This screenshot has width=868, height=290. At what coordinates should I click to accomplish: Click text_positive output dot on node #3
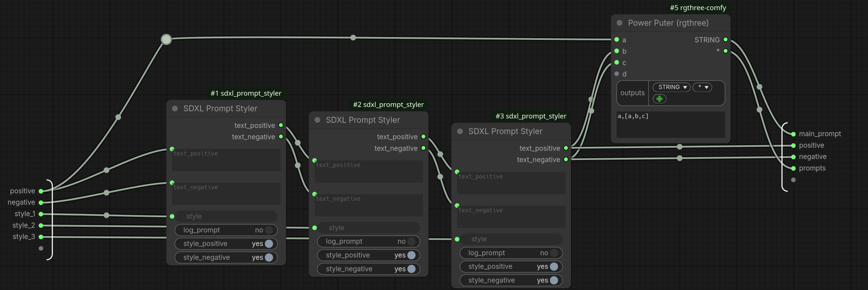(566, 148)
